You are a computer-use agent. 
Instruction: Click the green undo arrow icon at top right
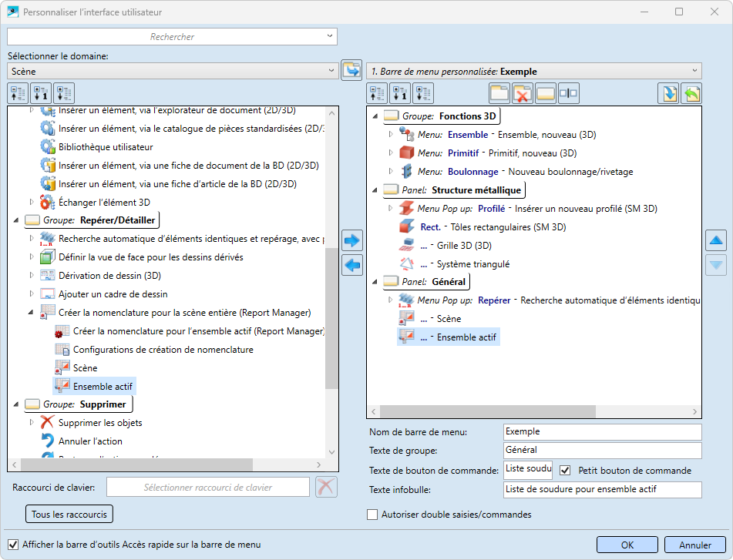tap(691, 94)
